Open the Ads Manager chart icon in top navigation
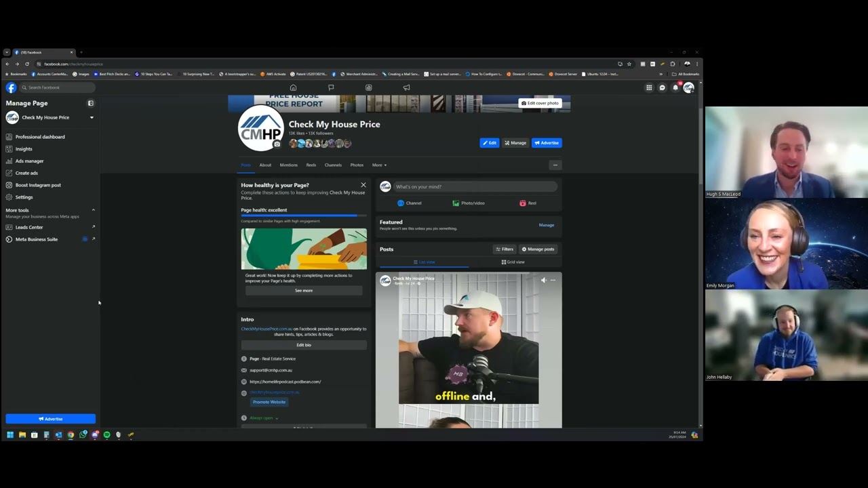The image size is (868, 488). [369, 87]
